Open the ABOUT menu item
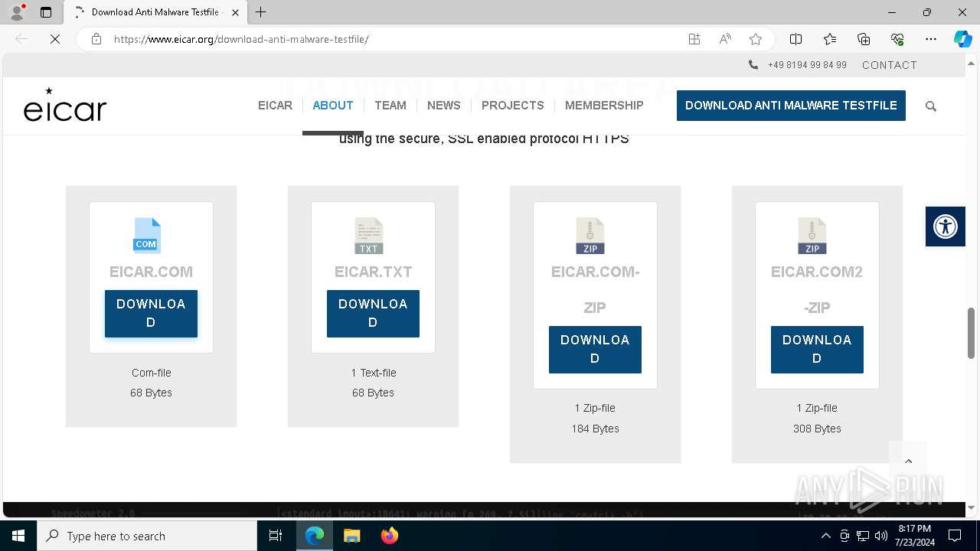This screenshot has width=980, height=551. [333, 106]
